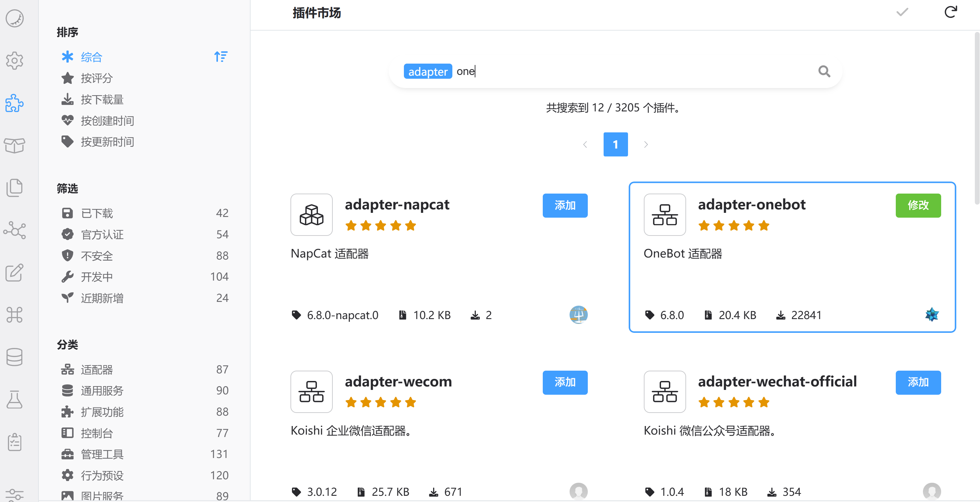Sort plugins by 按更新时间

click(x=144, y=142)
